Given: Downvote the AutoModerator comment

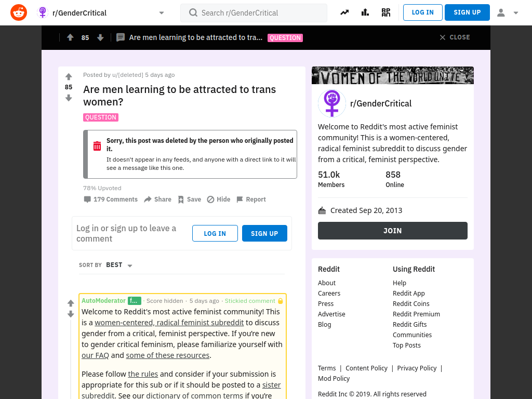Looking at the screenshot, I should click(x=71, y=314).
